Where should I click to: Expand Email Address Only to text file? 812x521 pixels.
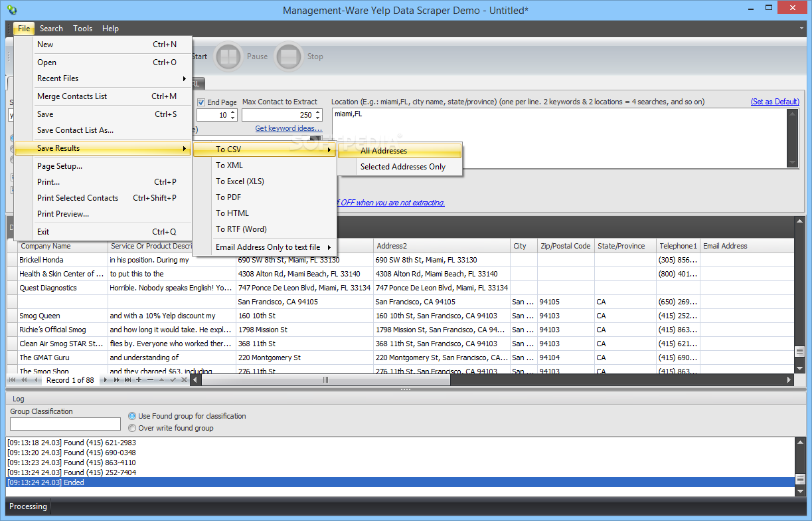tap(264, 247)
